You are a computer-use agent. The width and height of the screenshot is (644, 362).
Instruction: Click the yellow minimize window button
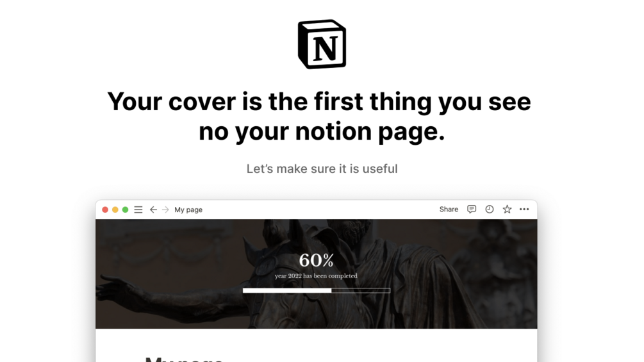pos(115,210)
